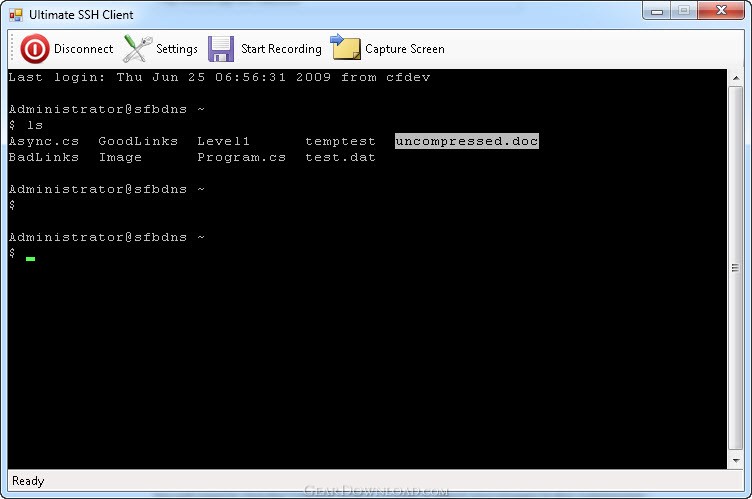Click the Settings label in the toolbar

pos(177,49)
